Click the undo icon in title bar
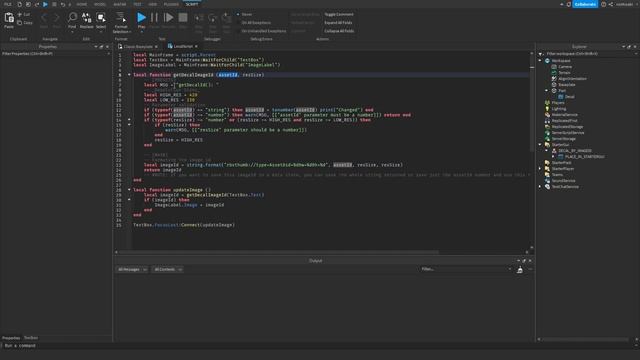 click(x=62, y=4)
